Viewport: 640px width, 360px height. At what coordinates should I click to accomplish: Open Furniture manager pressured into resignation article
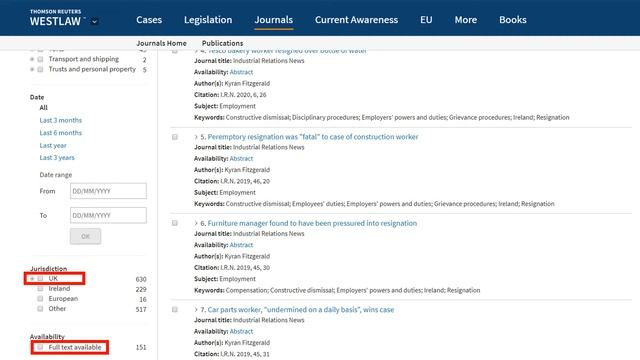(312, 223)
